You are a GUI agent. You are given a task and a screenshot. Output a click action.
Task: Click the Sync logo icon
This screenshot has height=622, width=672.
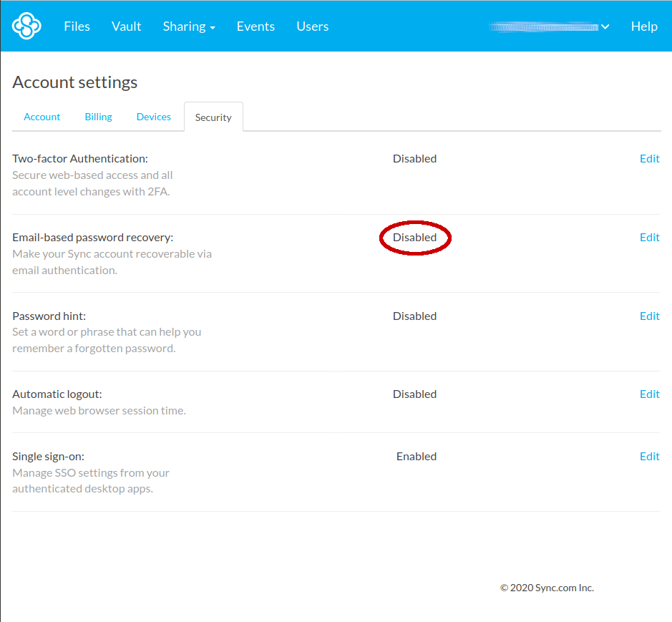pyautogui.click(x=26, y=26)
